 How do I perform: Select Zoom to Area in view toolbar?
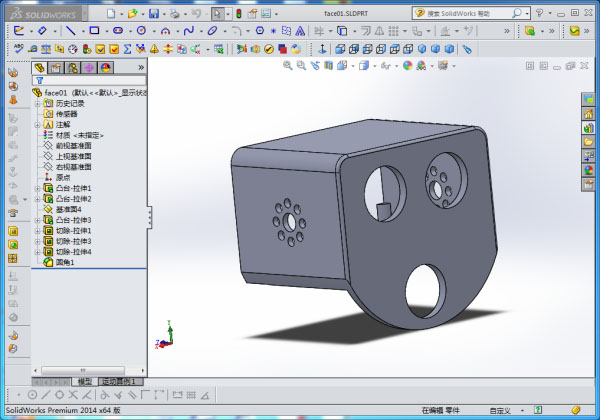(301, 66)
